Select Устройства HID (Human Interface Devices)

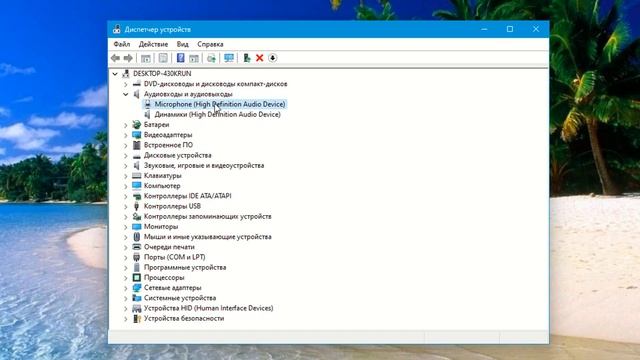(x=209, y=308)
